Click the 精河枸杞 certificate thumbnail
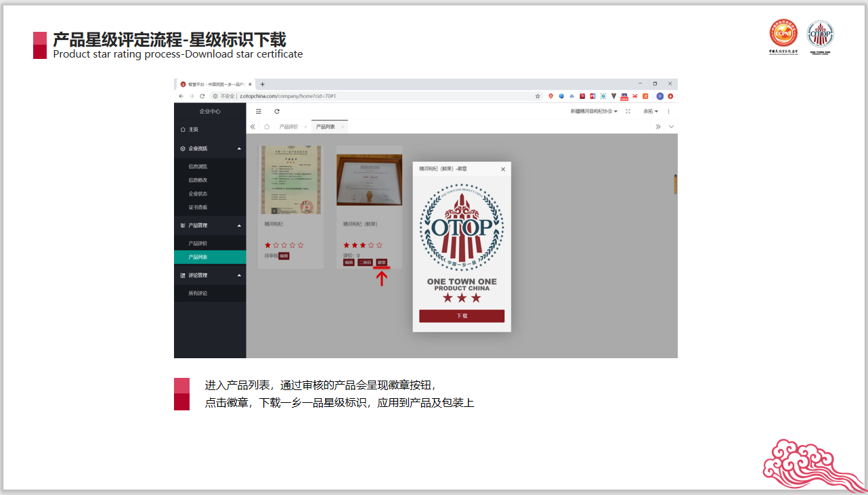The image size is (868, 495). click(291, 179)
